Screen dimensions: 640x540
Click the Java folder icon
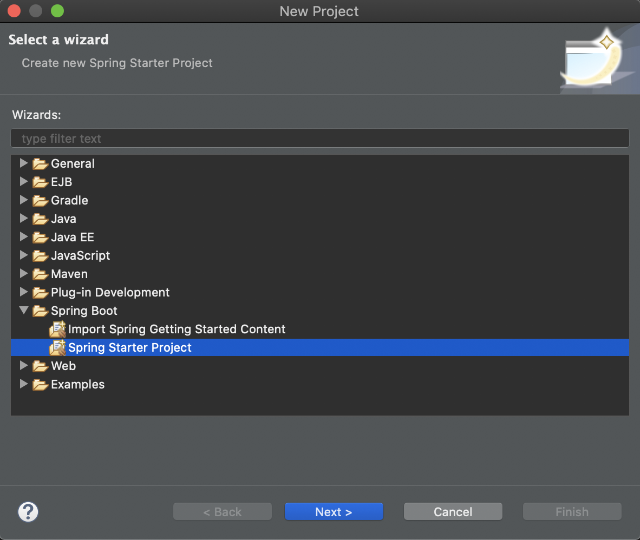click(x=40, y=219)
